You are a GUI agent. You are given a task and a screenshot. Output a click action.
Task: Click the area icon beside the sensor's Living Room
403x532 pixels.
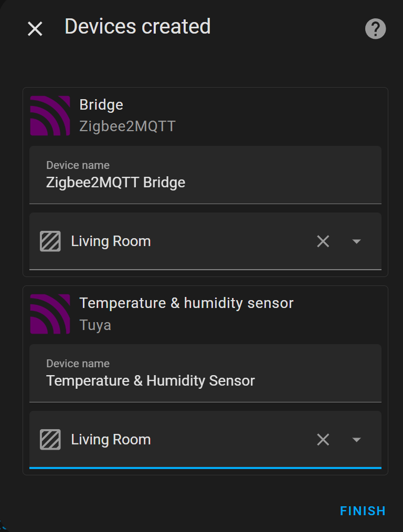pyautogui.click(x=50, y=440)
